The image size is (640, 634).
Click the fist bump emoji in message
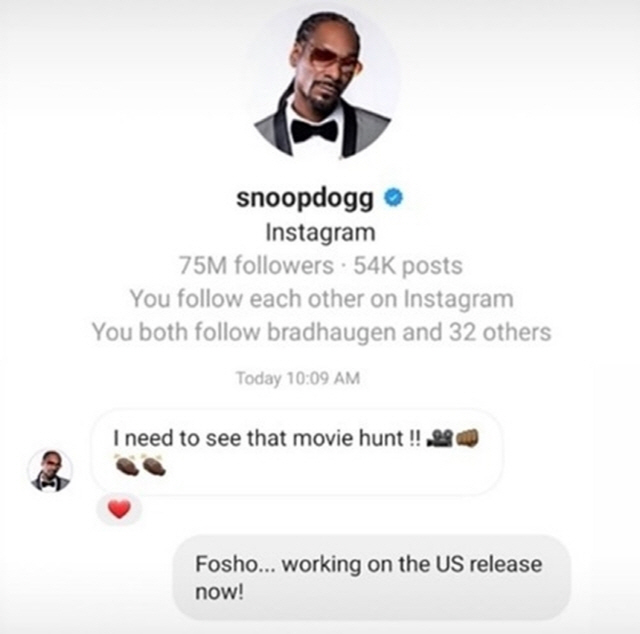pyautogui.click(x=467, y=438)
